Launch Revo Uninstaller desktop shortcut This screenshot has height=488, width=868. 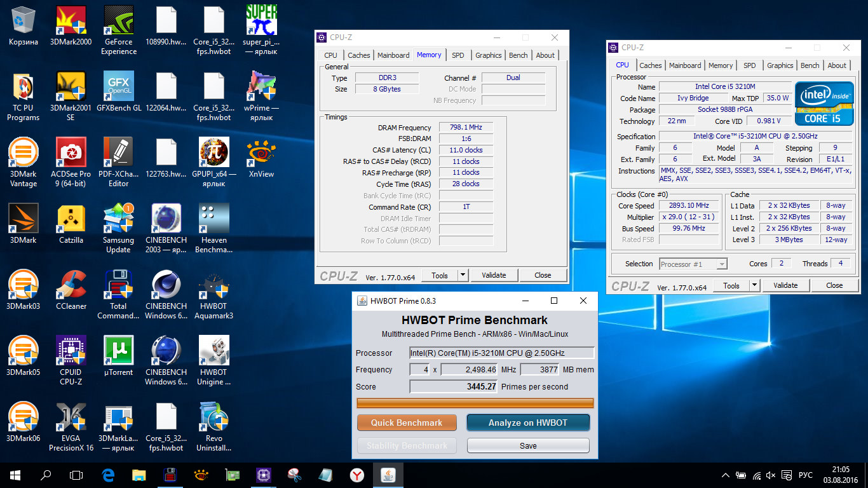click(214, 427)
